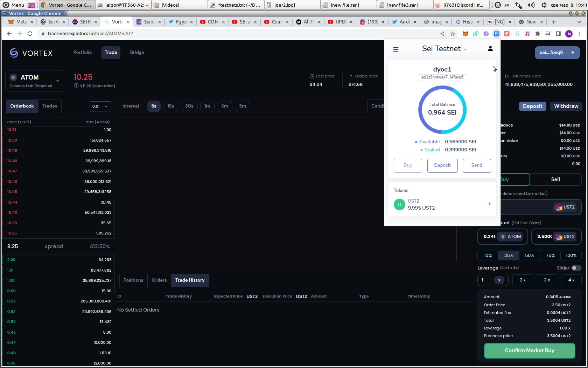Open the 0.01 orderbook precision dropdown
This screenshot has height=368, width=588.
point(100,106)
